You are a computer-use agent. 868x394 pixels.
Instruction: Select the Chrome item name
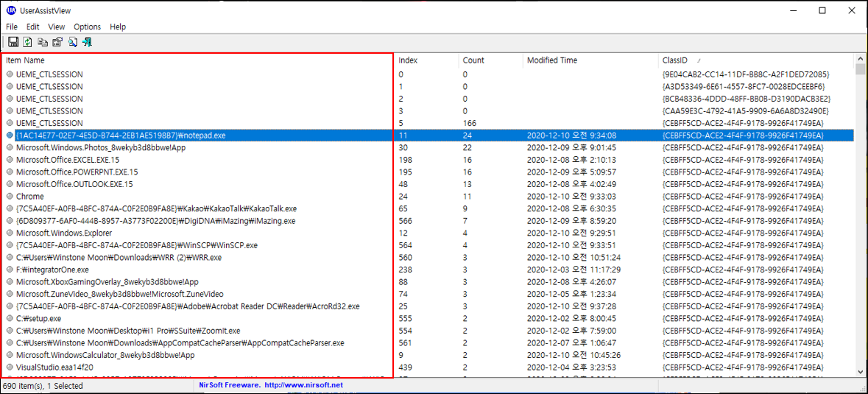coord(30,196)
